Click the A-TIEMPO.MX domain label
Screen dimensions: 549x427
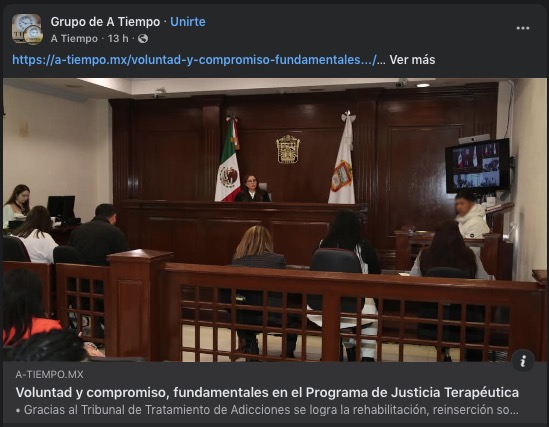click(x=49, y=374)
